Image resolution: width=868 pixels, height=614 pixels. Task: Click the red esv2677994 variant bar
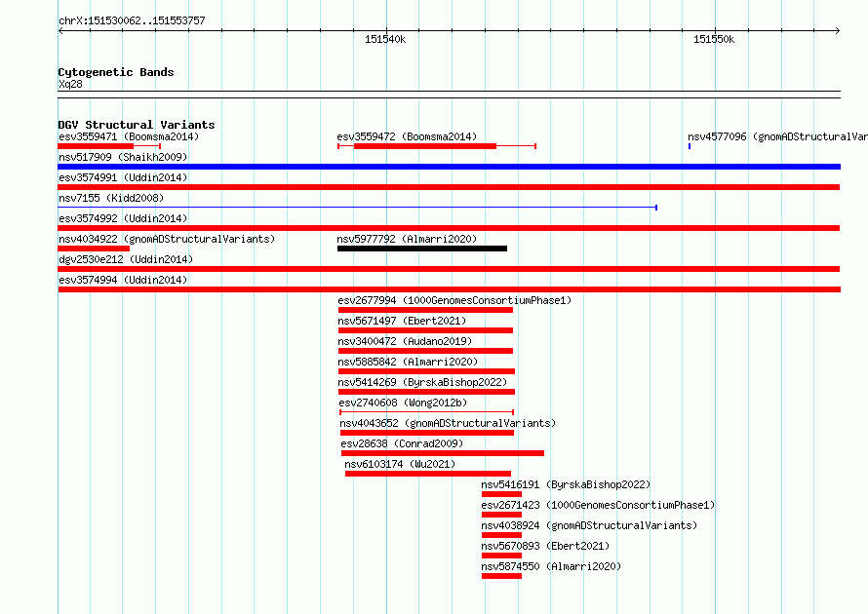click(425, 310)
